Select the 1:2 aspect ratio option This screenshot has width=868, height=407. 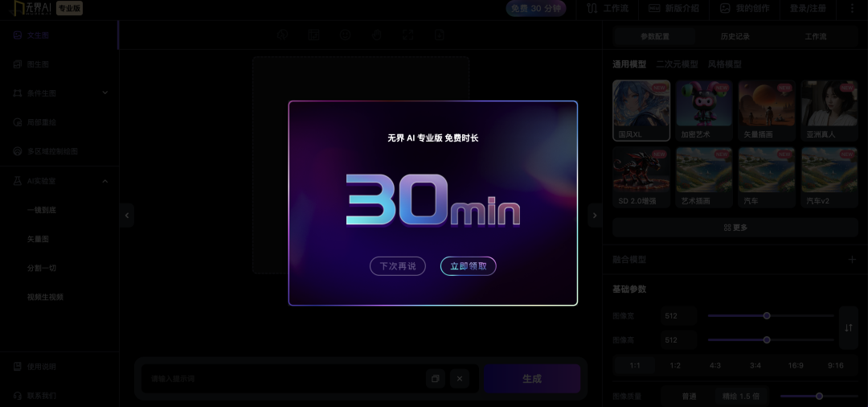click(x=675, y=365)
